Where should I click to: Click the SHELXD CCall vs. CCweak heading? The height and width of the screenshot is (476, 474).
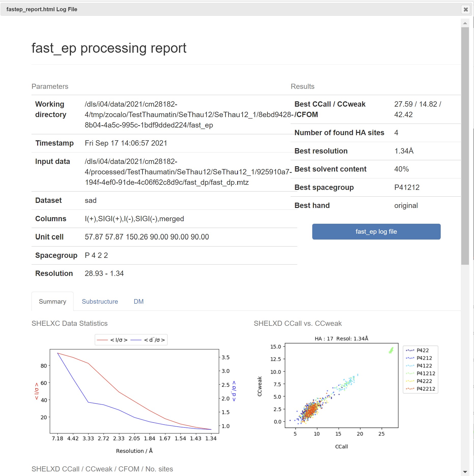click(298, 323)
